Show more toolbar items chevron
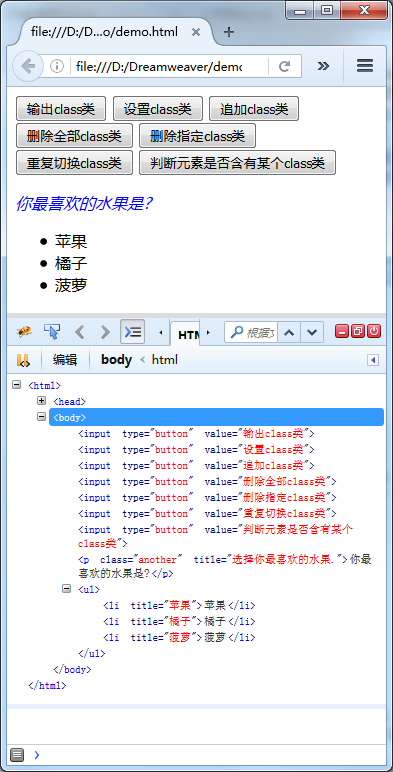Screen dimensions: 393x772 click(x=323, y=66)
